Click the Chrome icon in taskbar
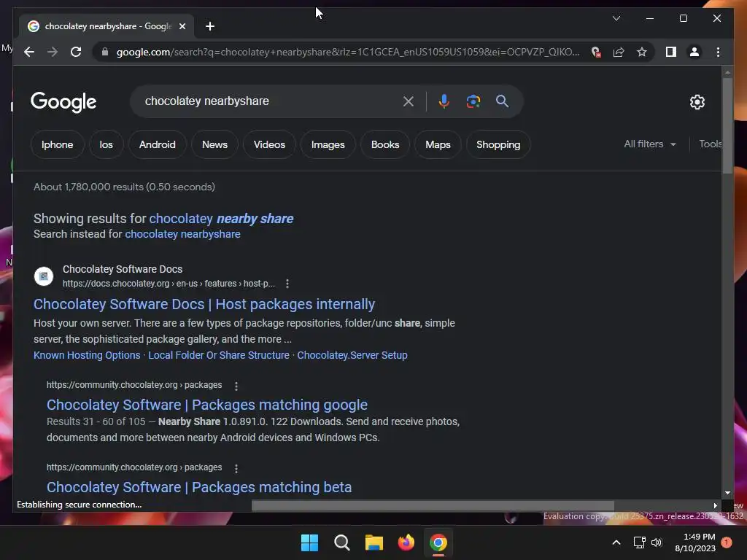 [438, 542]
